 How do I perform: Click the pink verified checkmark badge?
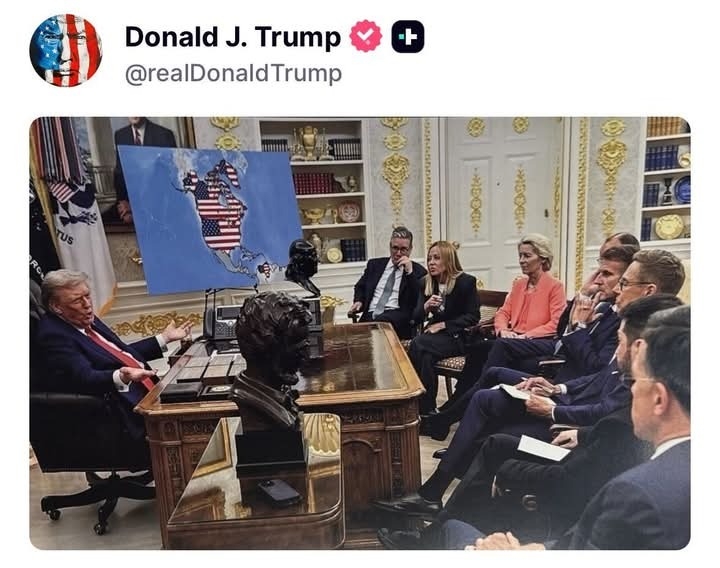(x=366, y=36)
